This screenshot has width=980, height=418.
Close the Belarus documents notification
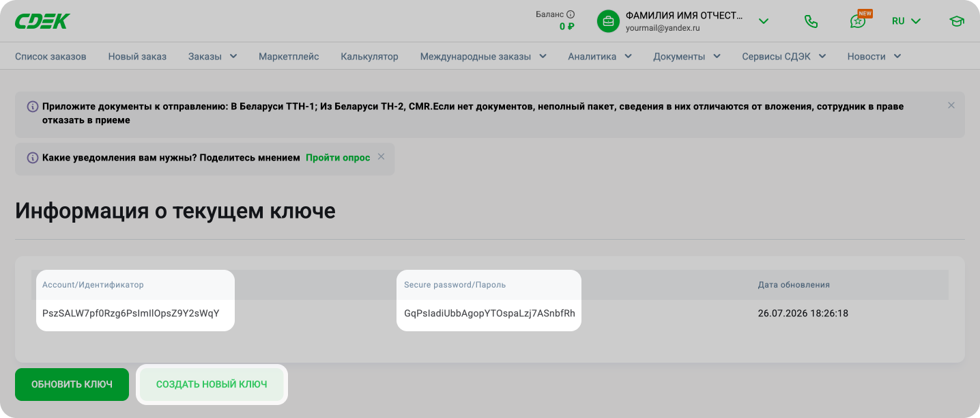951,105
